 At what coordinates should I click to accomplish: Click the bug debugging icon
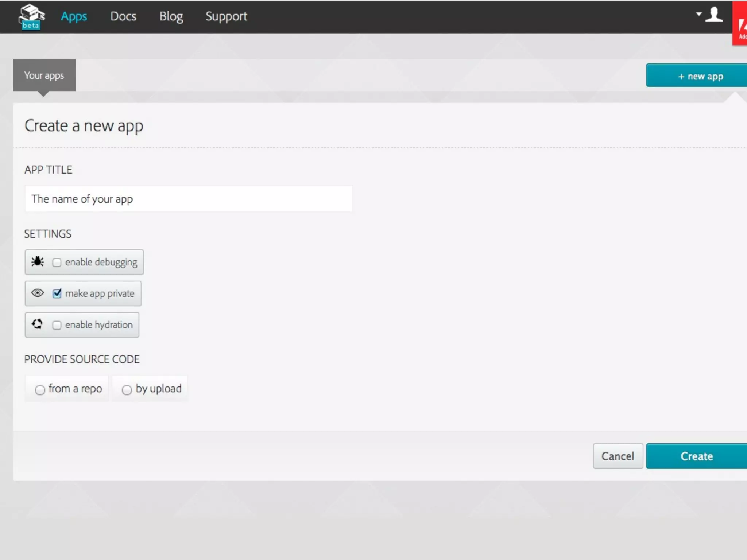[x=38, y=262]
